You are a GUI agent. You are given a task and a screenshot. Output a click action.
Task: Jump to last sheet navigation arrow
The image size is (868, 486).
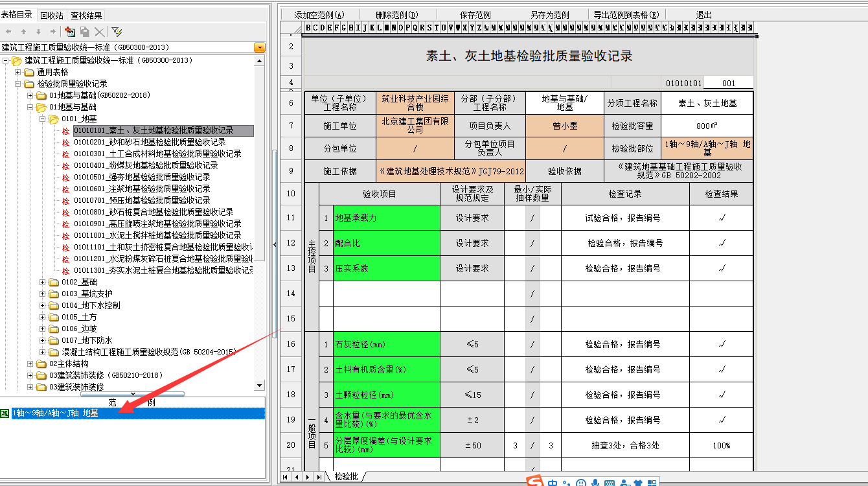click(x=318, y=476)
